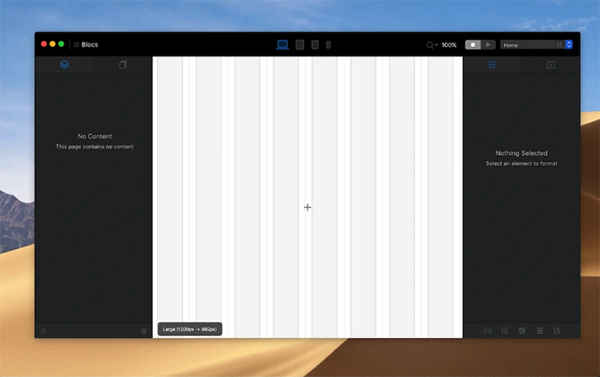600x377 pixels.
Task: Toggle the sidebar icon beside Blocs title
Action: pos(76,45)
